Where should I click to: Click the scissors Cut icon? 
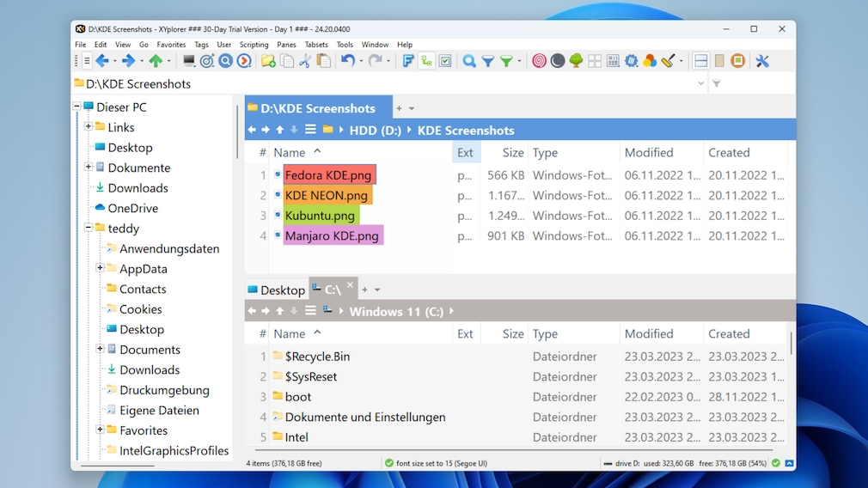click(x=305, y=61)
